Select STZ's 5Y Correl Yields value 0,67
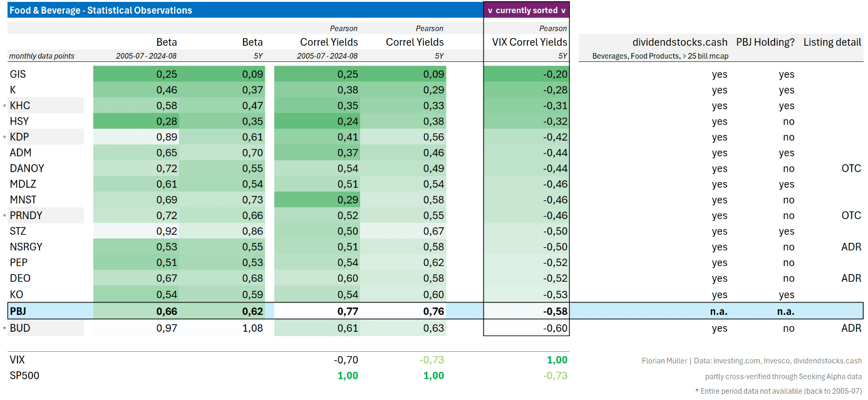 point(433,231)
